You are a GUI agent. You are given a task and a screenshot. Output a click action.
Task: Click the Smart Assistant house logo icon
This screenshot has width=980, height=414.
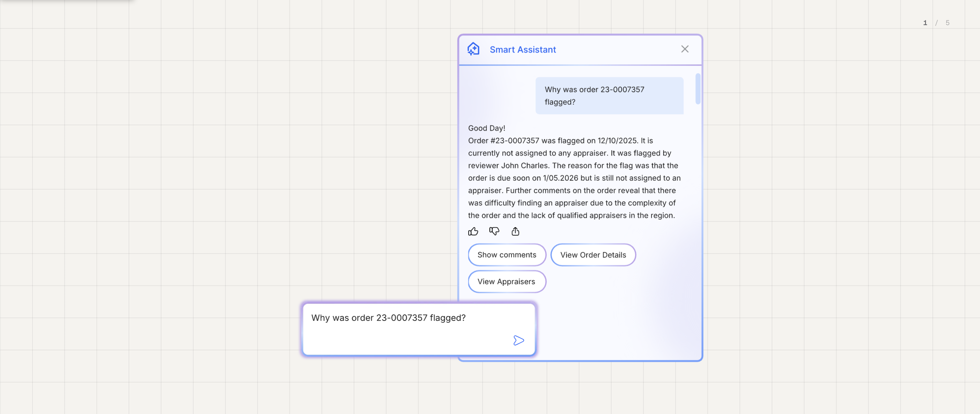tap(473, 49)
